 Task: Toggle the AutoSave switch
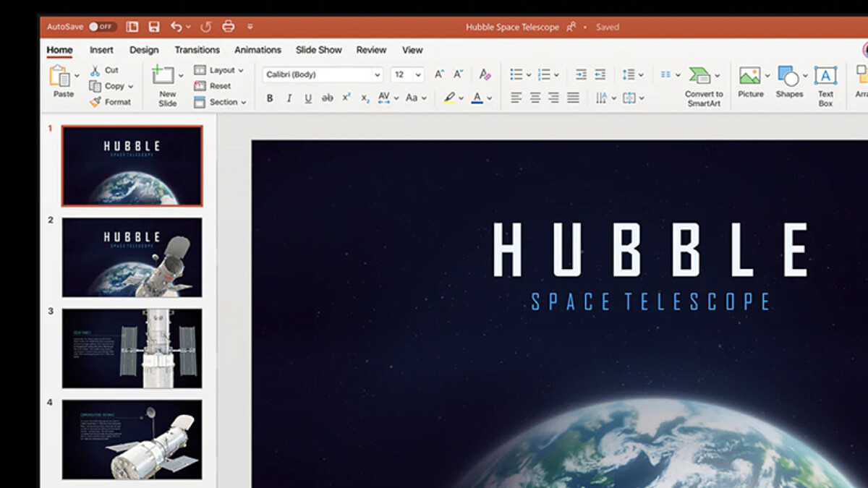pos(102,27)
